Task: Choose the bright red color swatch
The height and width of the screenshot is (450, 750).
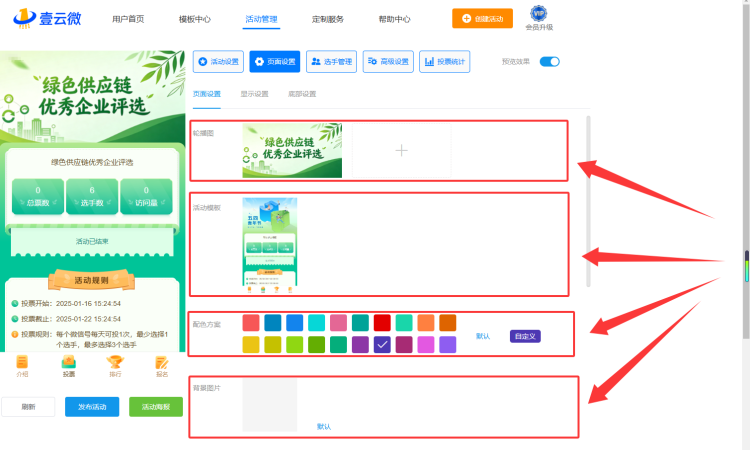Action: click(382, 323)
